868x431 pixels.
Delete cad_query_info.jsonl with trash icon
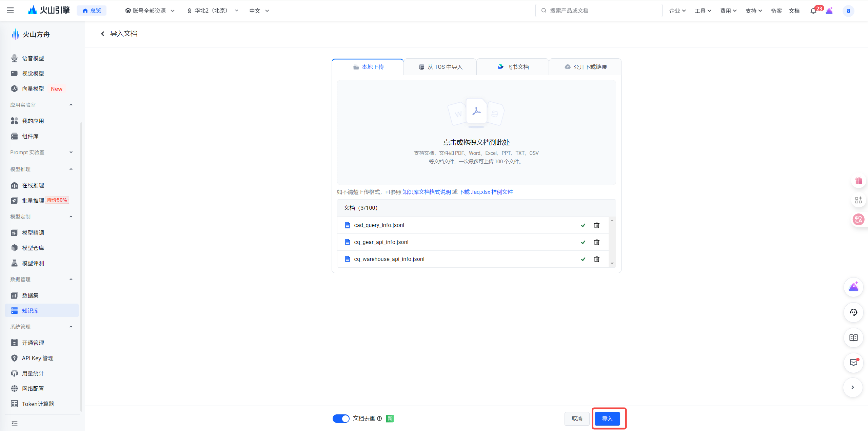point(597,225)
